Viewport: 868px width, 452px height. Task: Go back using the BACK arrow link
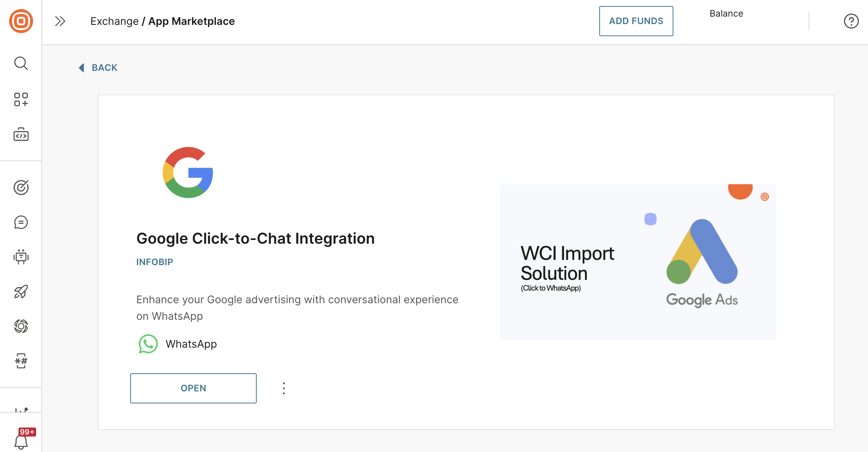(x=99, y=68)
